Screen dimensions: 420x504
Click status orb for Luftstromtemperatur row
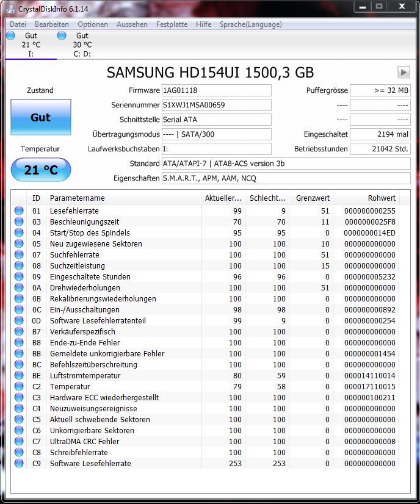(19, 375)
